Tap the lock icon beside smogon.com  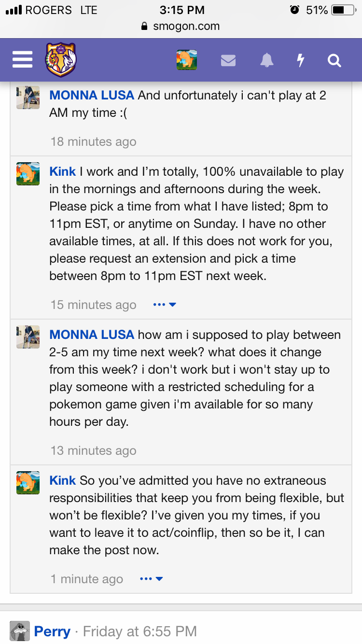tap(144, 27)
